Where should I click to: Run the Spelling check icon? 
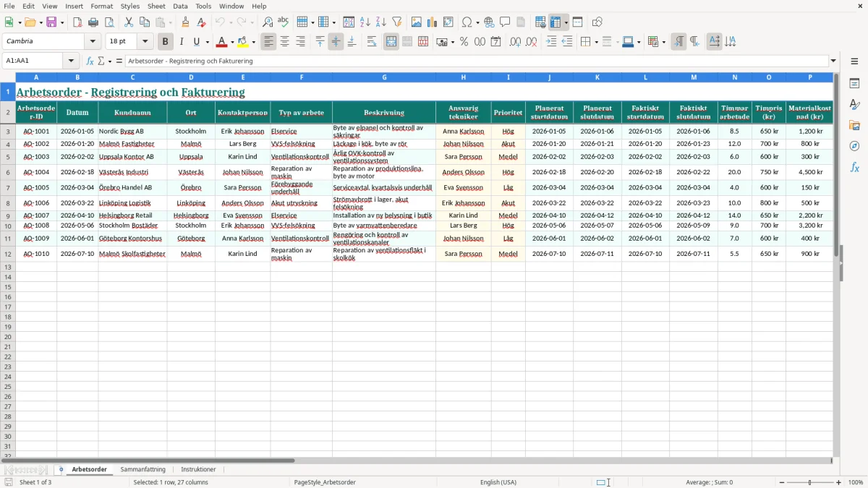point(284,22)
